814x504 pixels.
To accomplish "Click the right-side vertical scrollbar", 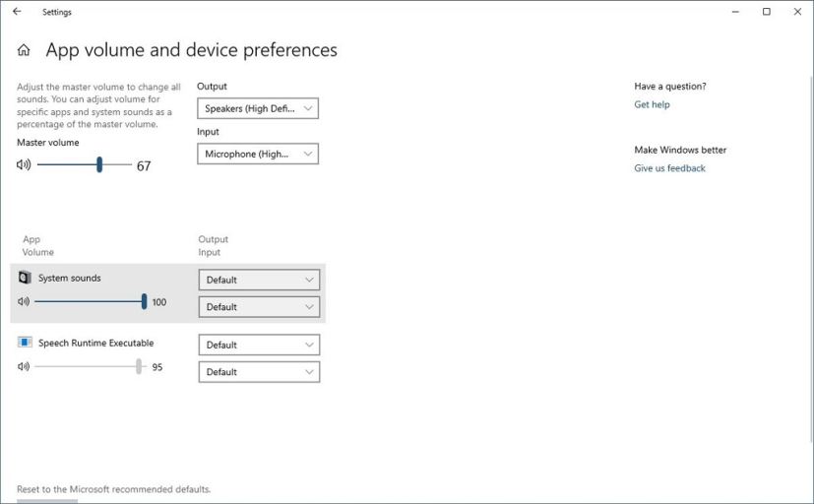I will pyautogui.click(x=811, y=260).
